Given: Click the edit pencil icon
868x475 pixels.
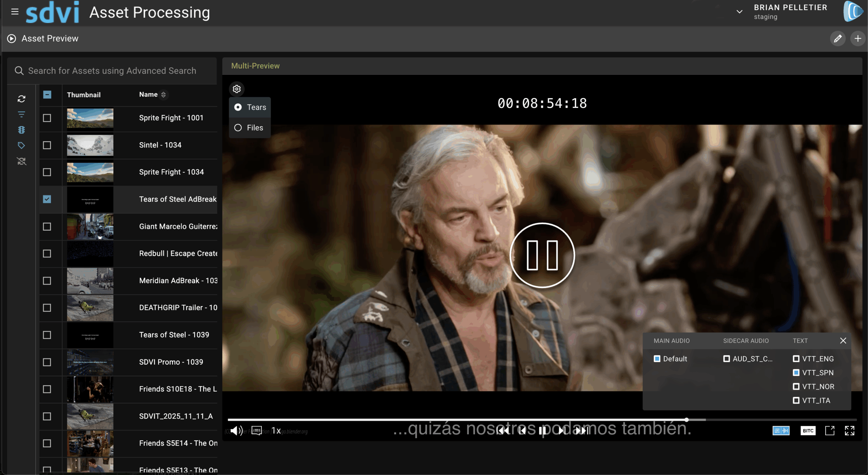Looking at the screenshot, I should tap(837, 39).
